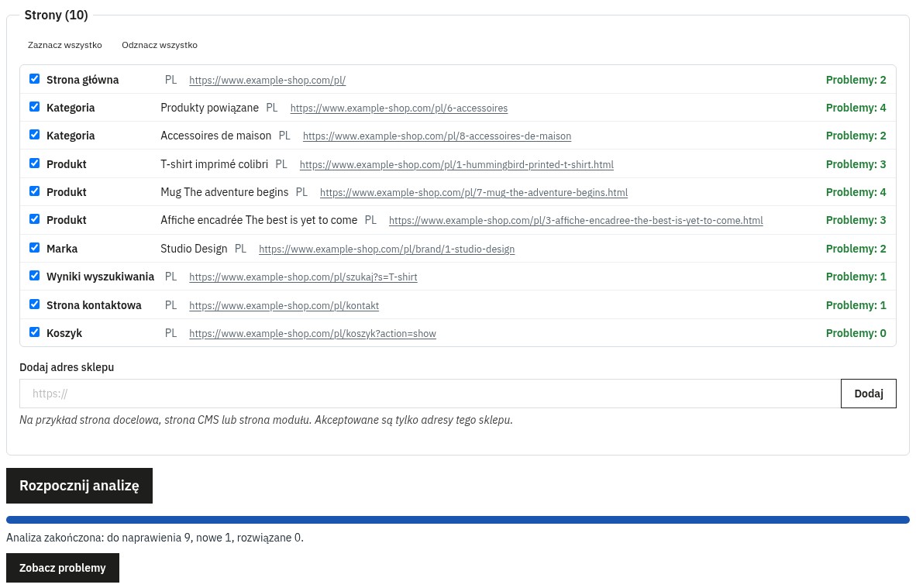This screenshot has width=916, height=588.
Task: Toggle checkbox for Accessoires de maison row
Action: click(34, 135)
